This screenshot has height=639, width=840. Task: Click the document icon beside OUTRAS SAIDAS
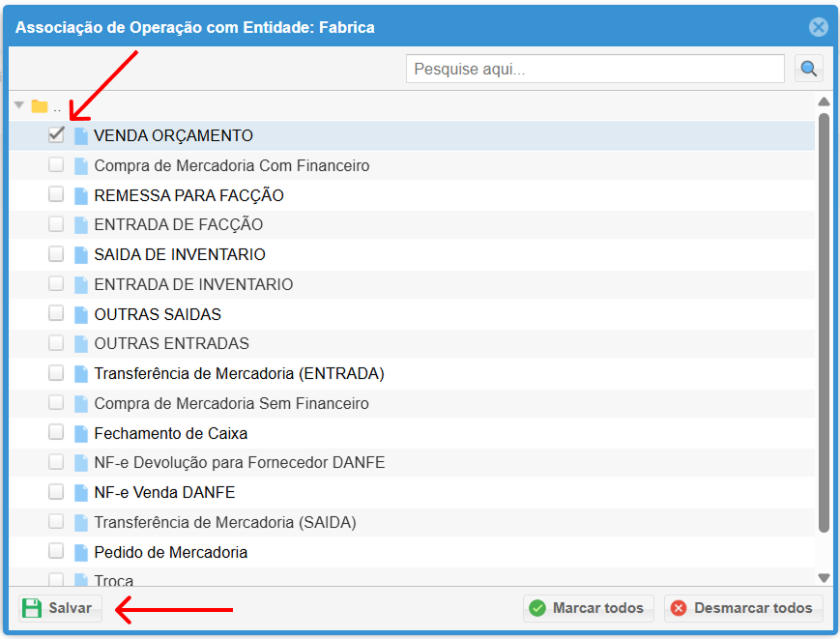click(x=81, y=315)
